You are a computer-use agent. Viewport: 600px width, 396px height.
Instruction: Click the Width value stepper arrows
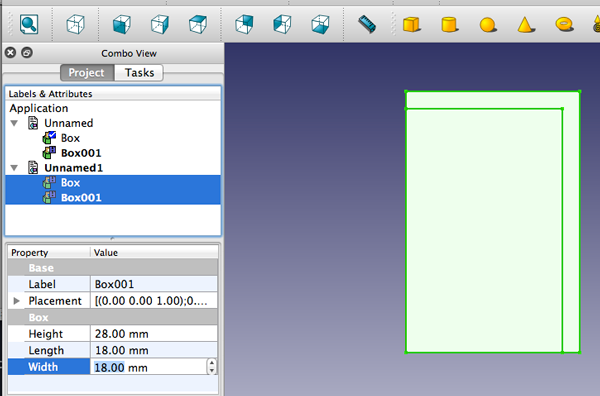point(212,367)
